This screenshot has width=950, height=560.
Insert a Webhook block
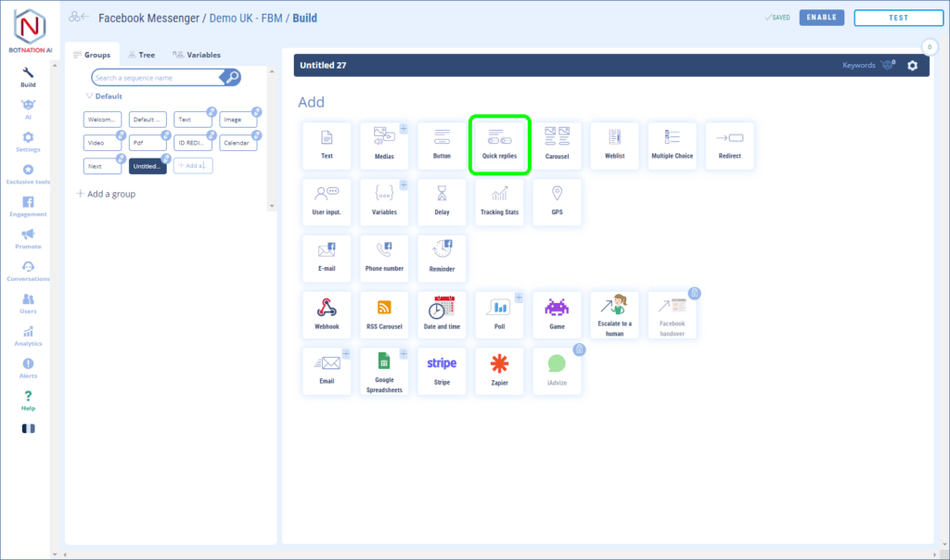coord(327,315)
